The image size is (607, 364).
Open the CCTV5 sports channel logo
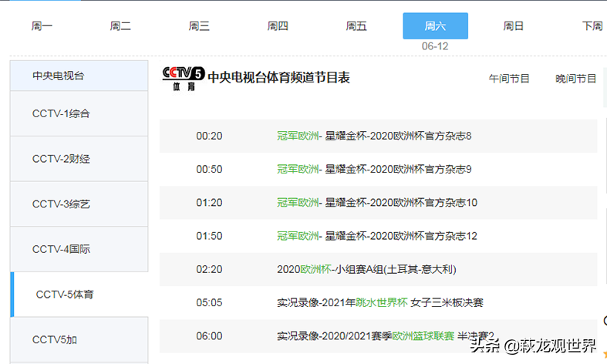click(x=184, y=79)
